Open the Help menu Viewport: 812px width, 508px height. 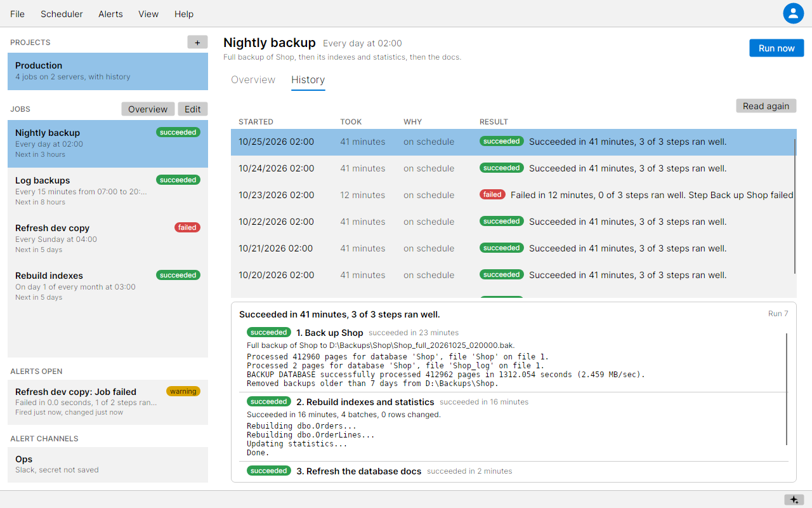tap(184, 14)
